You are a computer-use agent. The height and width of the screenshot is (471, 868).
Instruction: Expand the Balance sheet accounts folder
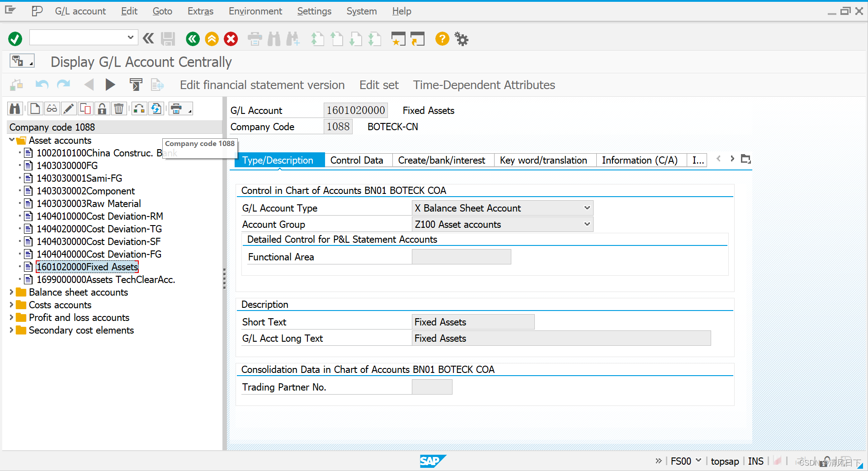pyautogui.click(x=12, y=292)
